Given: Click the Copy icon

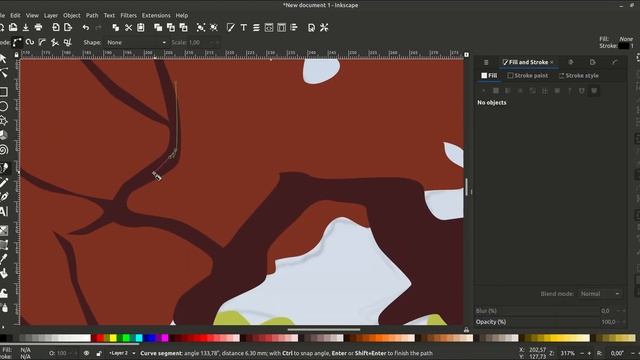Looking at the screenshot, I should pos(116,27).
